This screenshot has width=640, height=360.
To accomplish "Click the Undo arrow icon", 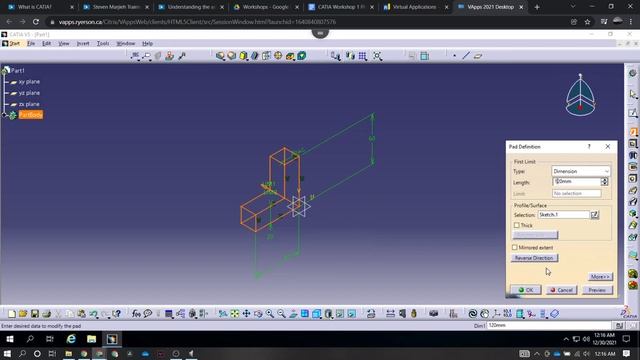I will click(93, 313).
